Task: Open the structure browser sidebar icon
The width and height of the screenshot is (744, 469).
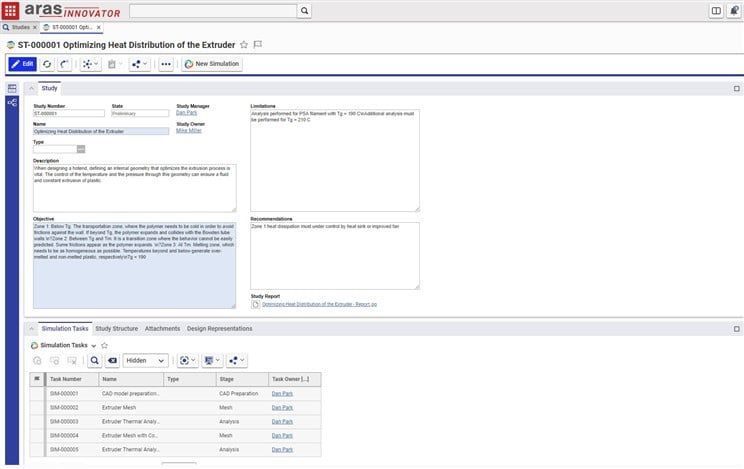Action: tap(12, 102)
